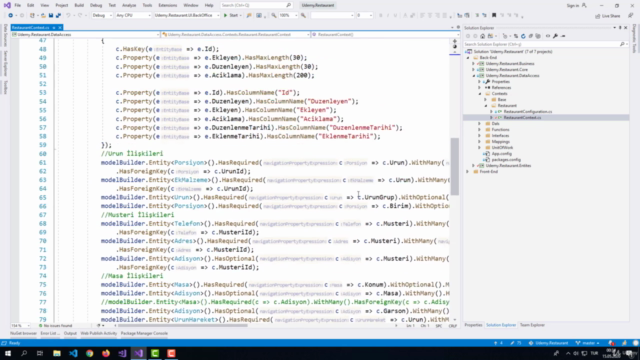Open Firefox from the taskbar
640x360 pixels.
[x=106, y=353]
